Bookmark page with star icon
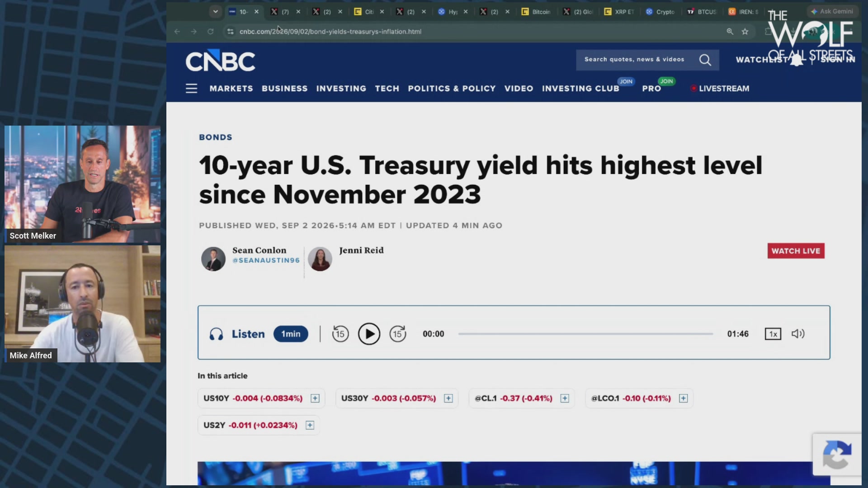 745,31
